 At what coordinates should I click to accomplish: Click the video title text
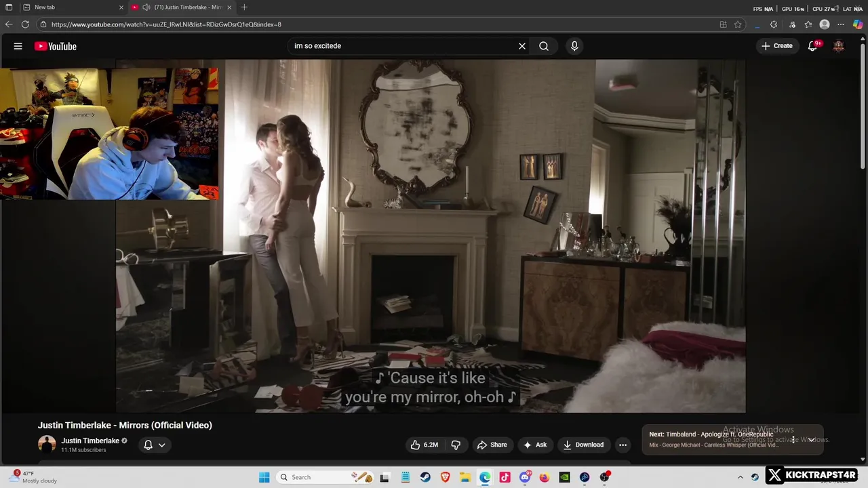point(125,425)
